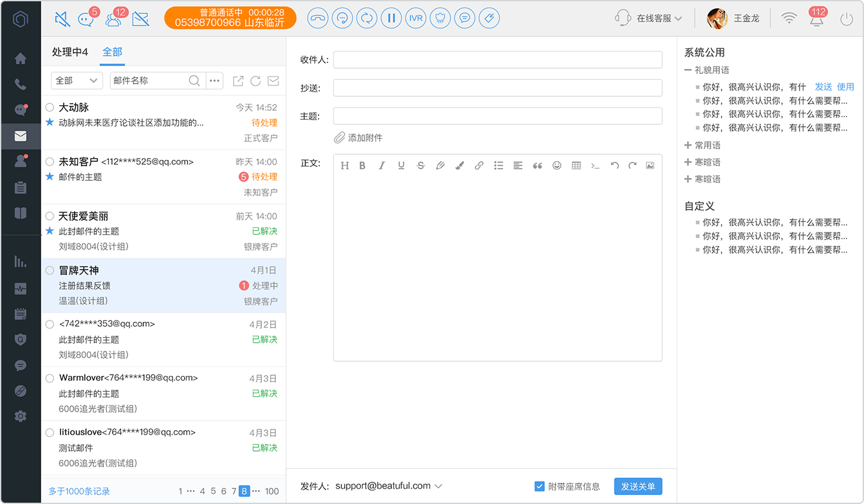Viewport: 864px width, 504px height.
Task: Click the 添加附件 attachment link
Action: coord(358,138)
